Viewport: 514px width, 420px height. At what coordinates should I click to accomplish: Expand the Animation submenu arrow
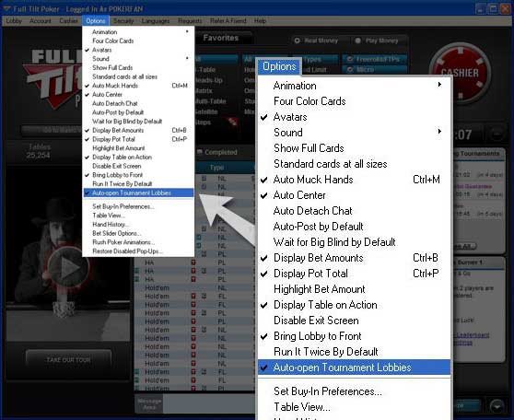click(x=187, y=31)
